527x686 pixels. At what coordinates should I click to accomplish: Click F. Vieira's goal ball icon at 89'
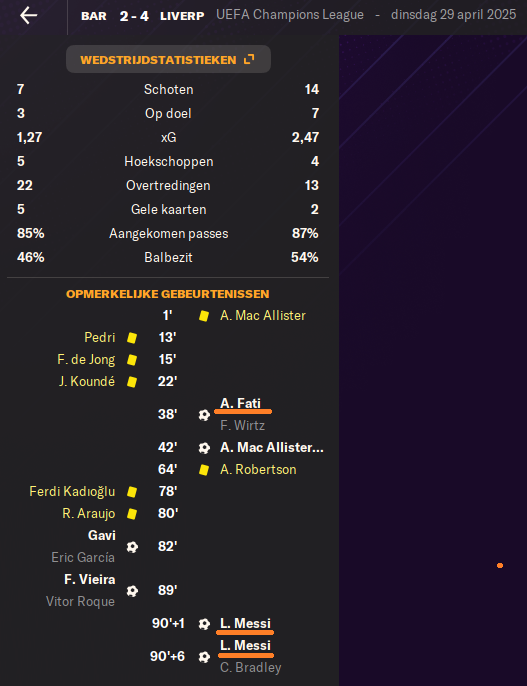point(132,591)
